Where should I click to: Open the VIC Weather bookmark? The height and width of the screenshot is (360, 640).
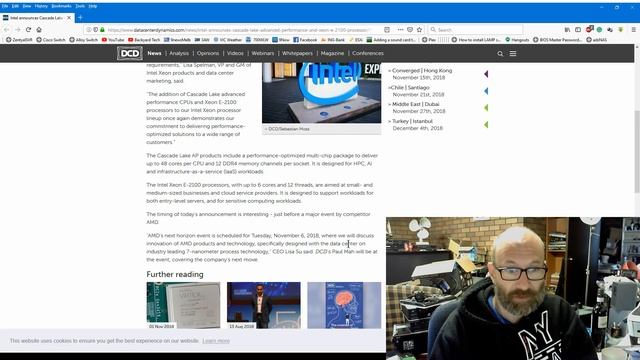(x=228, y=40)
